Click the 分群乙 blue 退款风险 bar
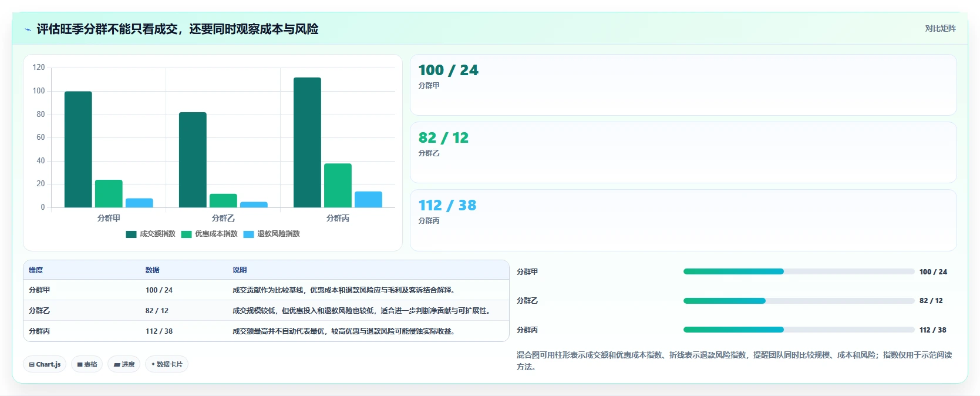The height and width of the screenshot is (396, 980). 254,204
